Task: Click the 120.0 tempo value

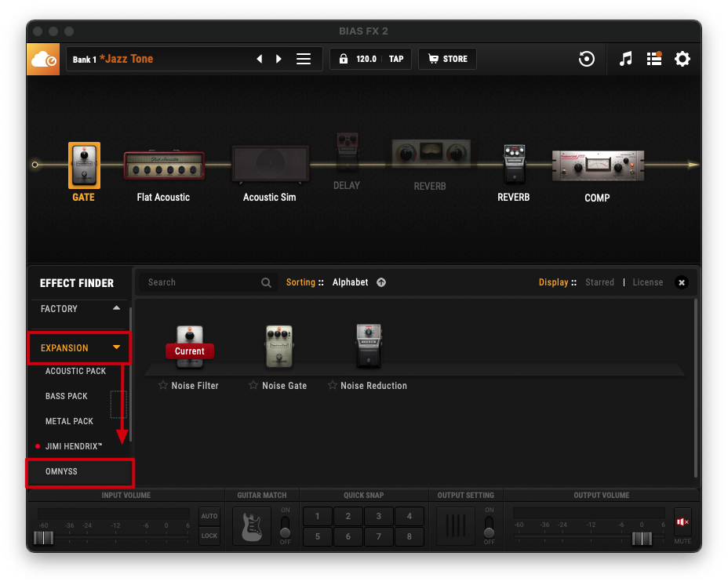Action: pos(366,59)
